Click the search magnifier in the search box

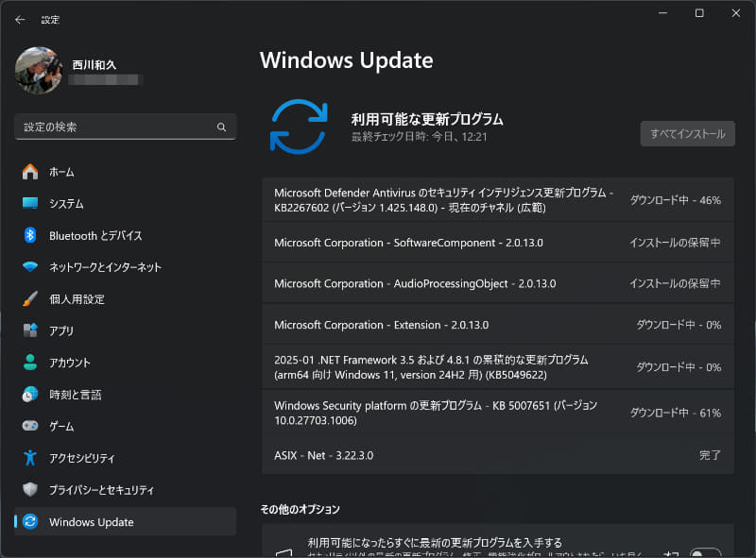pos(221,127)
